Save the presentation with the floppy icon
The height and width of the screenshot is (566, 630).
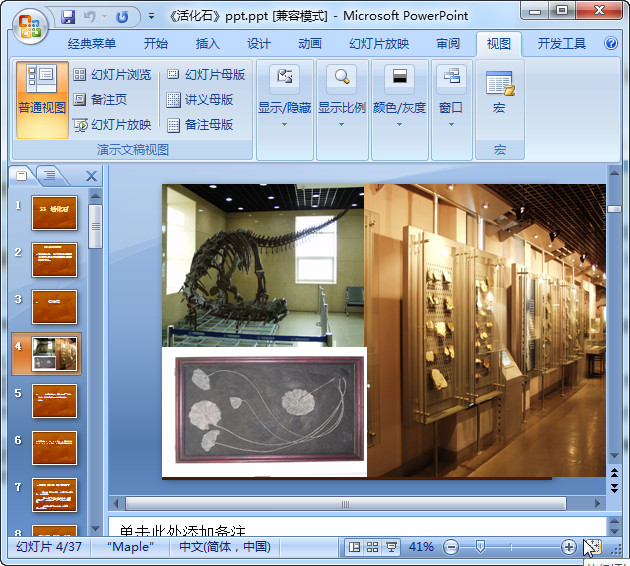(x=68, y=17)
